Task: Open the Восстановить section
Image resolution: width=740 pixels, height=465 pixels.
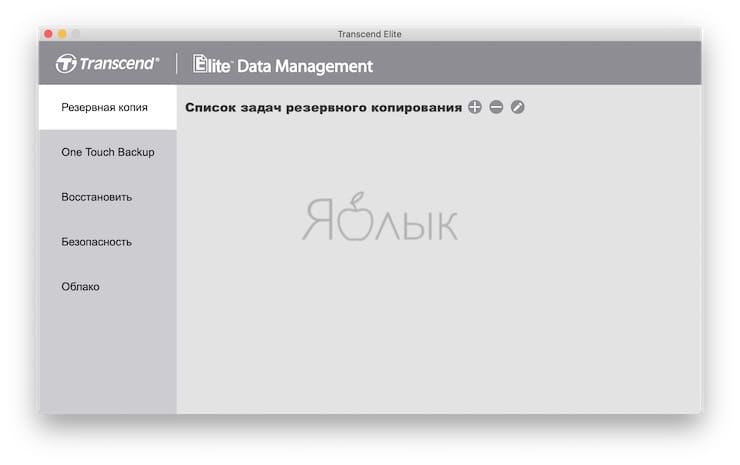Action: 108,197
